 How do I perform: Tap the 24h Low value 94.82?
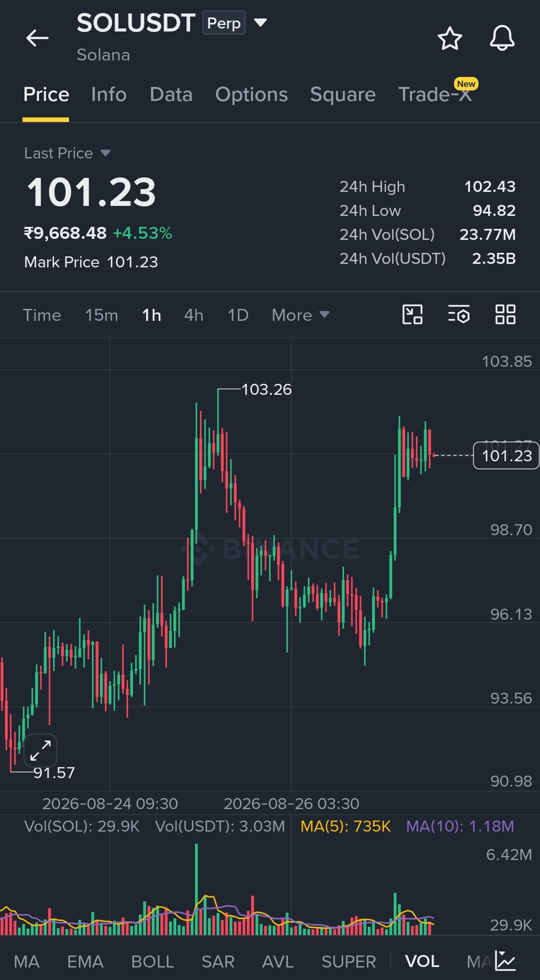pyautogui.click(x=494, y=210)
